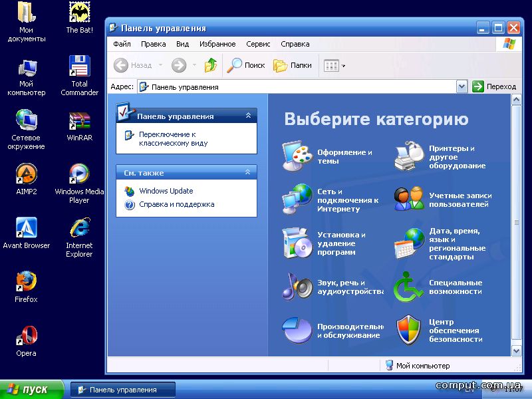The height and width of the screenshot is (399, 532).
Task: Collapse the См. также side panel
Action: point(247,172)
